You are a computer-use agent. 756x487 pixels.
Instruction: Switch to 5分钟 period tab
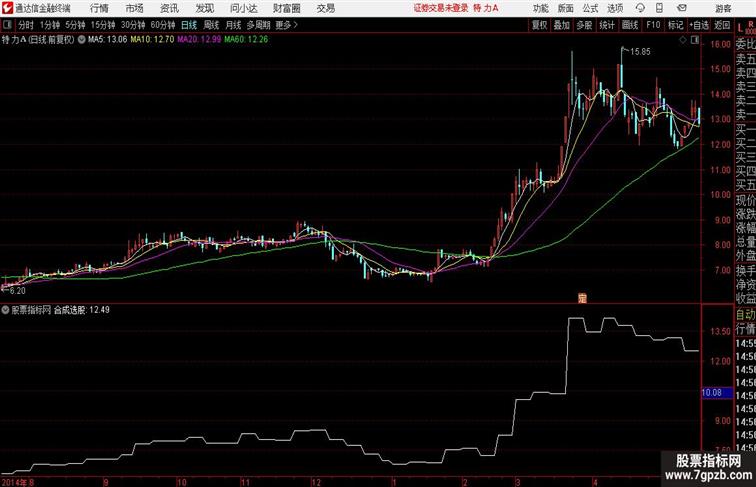pos(75,25)
